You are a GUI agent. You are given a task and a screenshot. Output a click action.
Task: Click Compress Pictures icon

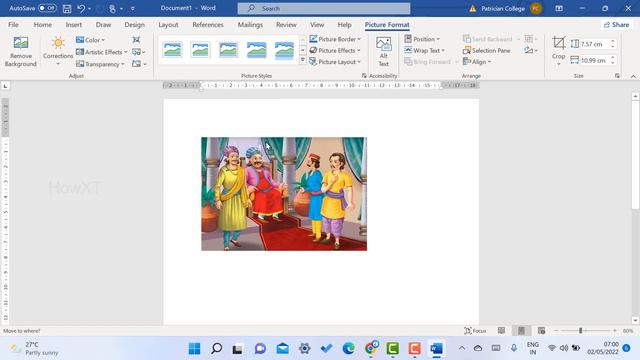pyautogui.click(x=136, y=40)
